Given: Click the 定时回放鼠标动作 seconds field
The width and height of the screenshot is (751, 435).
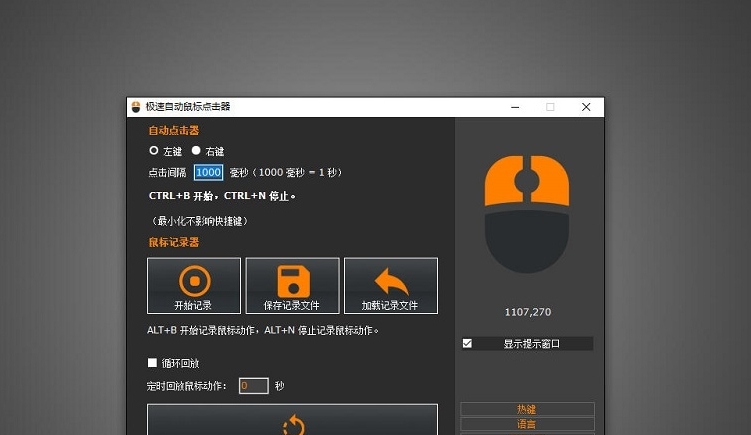Looking at the screenshot, I should click(253, 386).
